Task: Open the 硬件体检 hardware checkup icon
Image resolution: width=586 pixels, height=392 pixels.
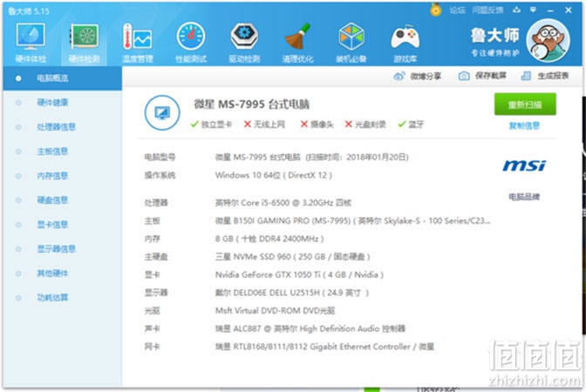Action: [31, 42]
